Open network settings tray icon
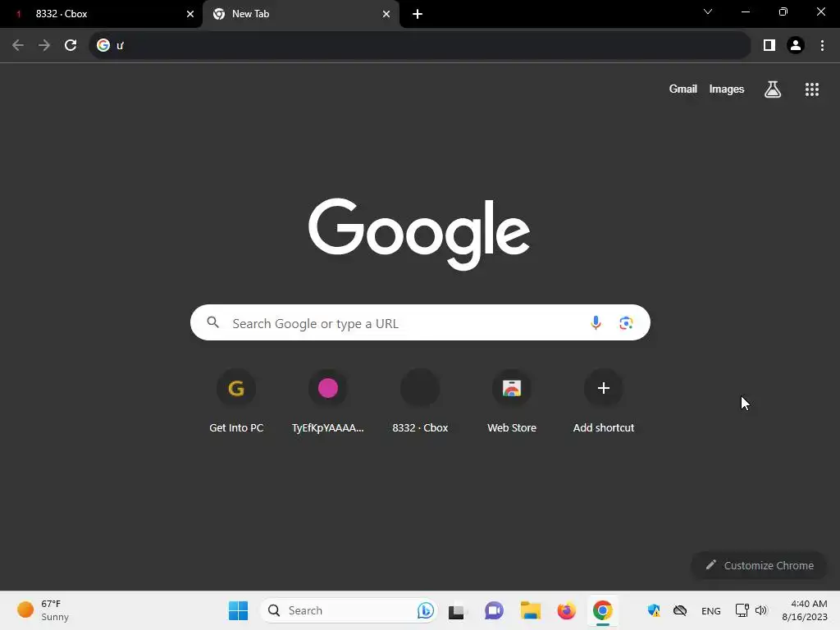This screenshot has height=630, width=840. 742,610
